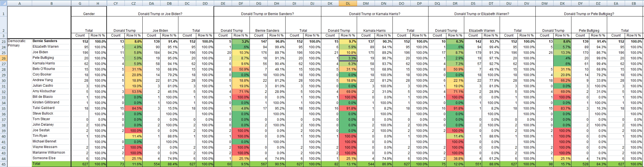Click the 'Kirsten Gillibrand' row label
The width and height of the screenshot is (644, 167).
[x=51, y=103]
